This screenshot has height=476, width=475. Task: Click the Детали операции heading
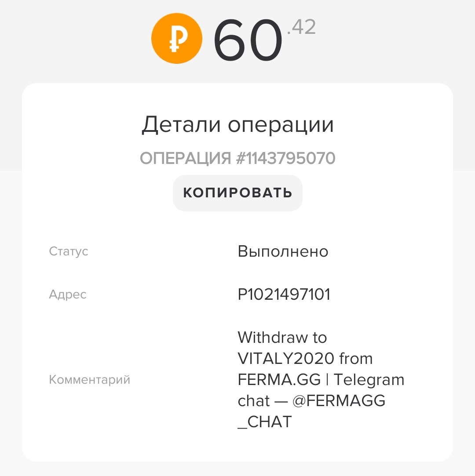coord(237,125)
